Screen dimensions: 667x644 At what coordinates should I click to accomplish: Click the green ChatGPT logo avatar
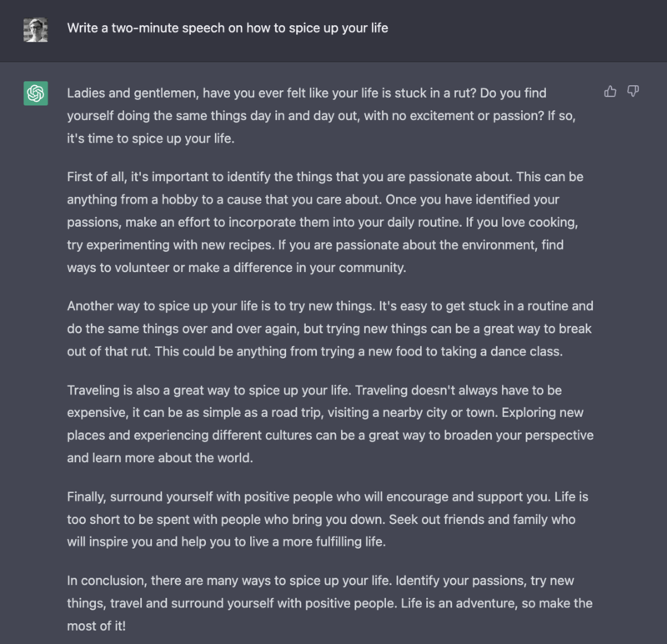[34, 94]
